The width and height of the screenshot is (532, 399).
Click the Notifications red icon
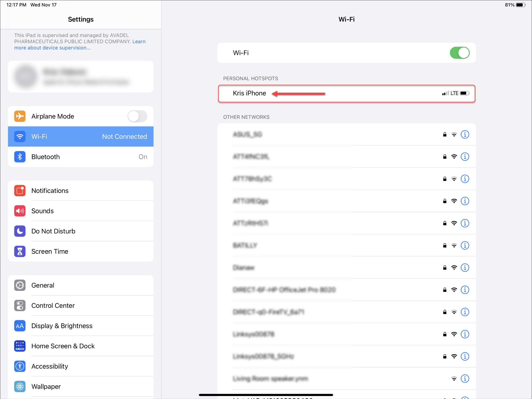(20, 191)
